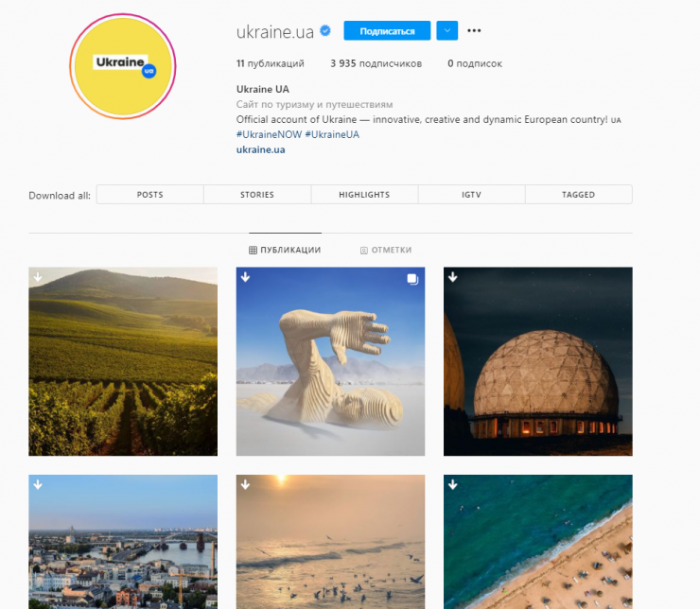Screen dimensions: 700x609
Task: Click the verified badge next to ukraine.ua
Action: pos(325,31)
